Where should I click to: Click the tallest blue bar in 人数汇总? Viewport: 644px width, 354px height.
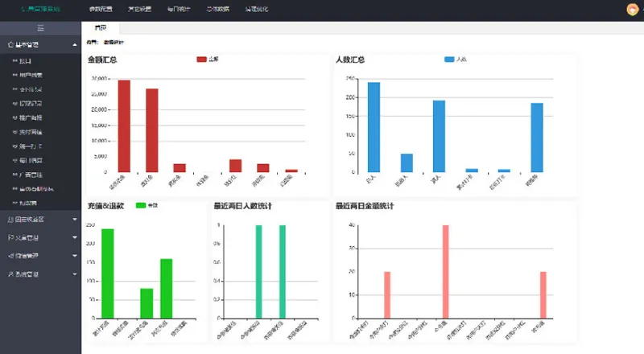(x=374, y=127)
